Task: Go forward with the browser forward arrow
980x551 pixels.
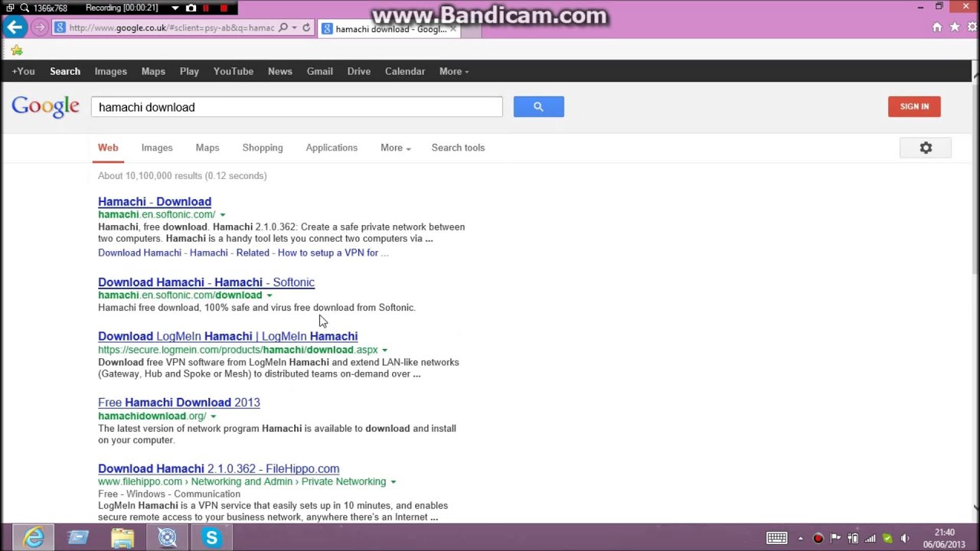Action: 39,28
